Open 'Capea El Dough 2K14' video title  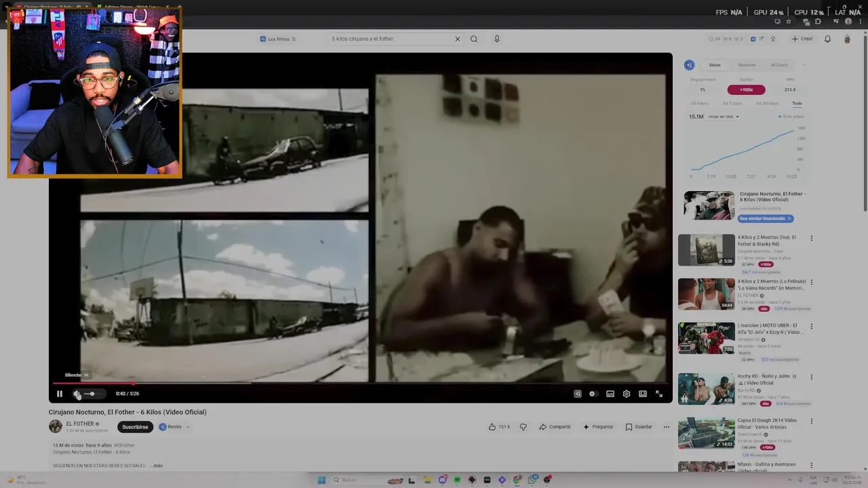pos(767,424)
